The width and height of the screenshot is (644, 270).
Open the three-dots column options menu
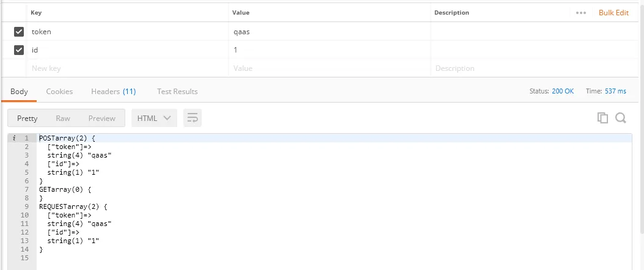[x=580, y=13]
